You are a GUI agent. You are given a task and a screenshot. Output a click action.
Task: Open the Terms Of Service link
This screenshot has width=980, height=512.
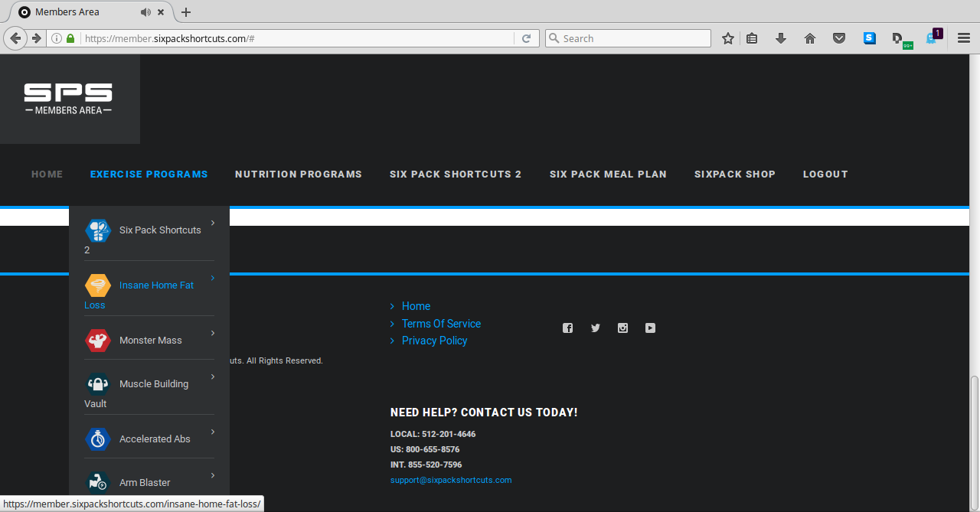tap(441, 324)
